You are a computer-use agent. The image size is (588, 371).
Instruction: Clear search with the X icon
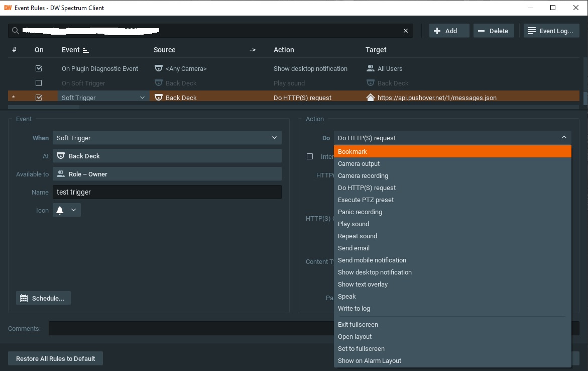(x=406, y=31)
